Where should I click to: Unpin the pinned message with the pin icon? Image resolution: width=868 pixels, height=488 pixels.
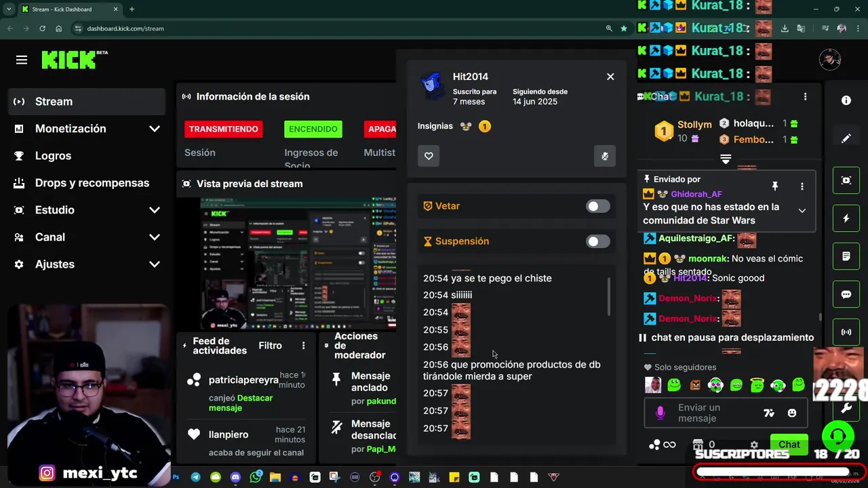click(x=775, y=186)
